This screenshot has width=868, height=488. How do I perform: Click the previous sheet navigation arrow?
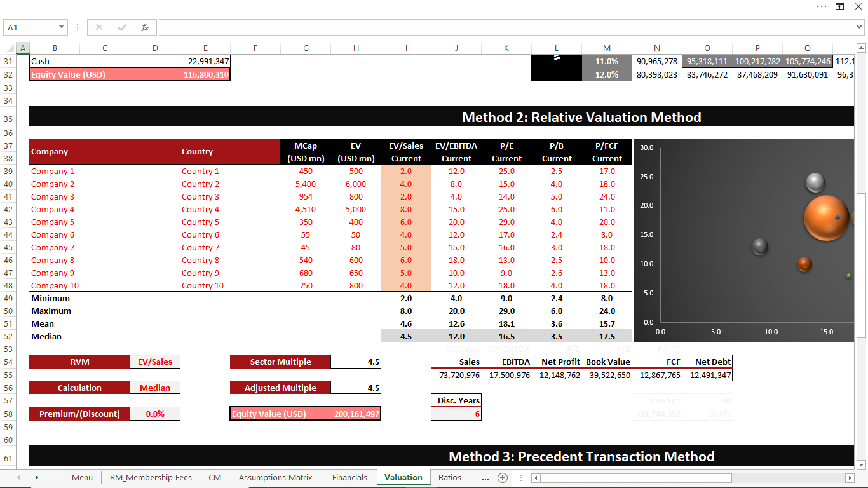coord(18,477)
